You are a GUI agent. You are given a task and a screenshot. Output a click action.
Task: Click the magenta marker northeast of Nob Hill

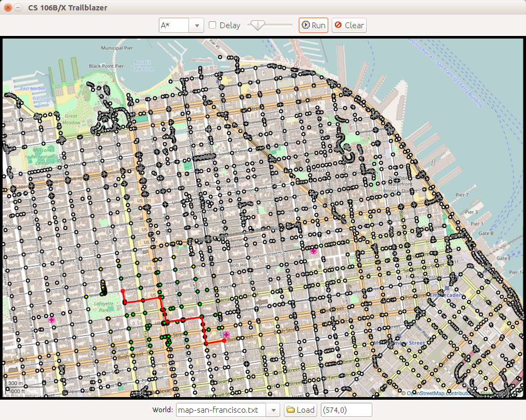tap(313, 251)
